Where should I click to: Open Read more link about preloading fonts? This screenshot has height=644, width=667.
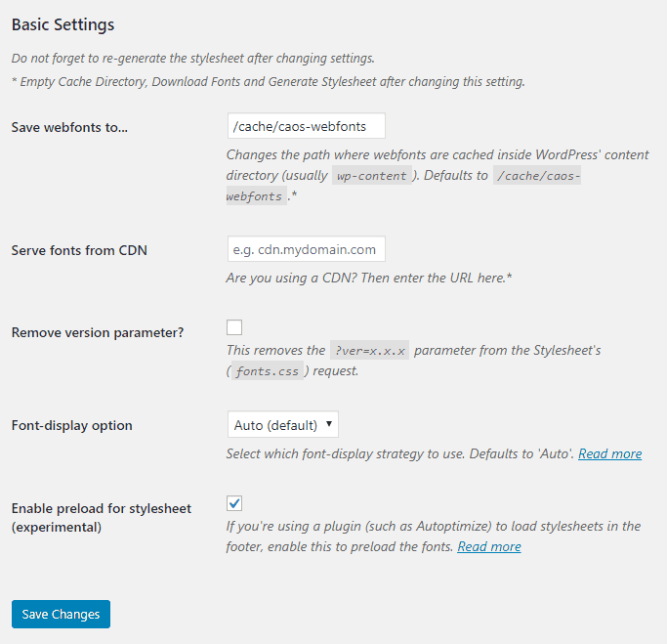click(488, 546)
